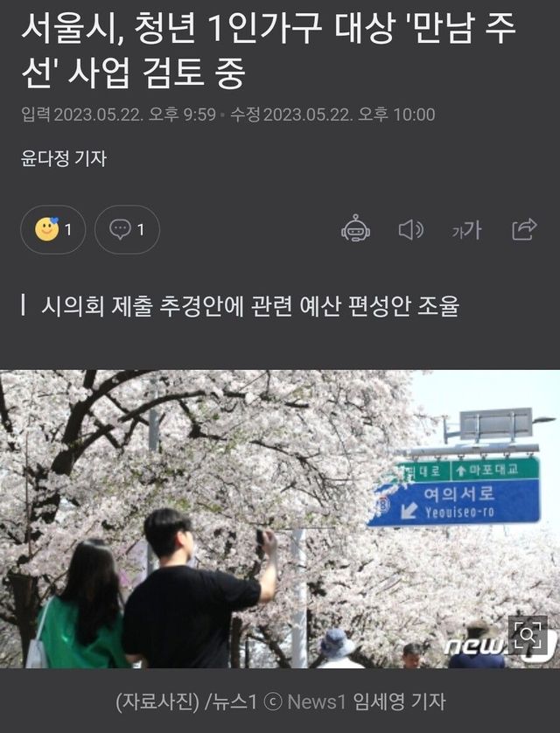Viewport: 560px width, 733px height.
Task: Tap the image zoom magnifier icon
Action: [x=528, y=635]
